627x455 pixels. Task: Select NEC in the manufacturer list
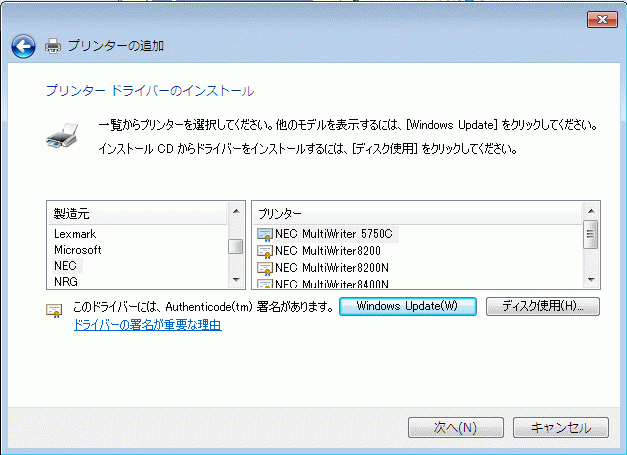pos(65,266)
